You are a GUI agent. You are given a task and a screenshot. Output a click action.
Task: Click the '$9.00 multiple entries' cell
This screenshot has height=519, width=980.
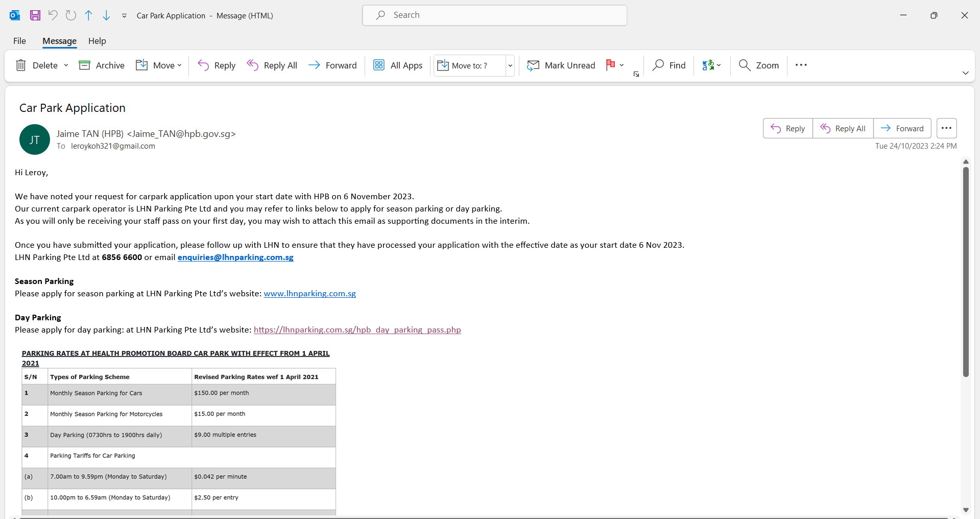264,436
